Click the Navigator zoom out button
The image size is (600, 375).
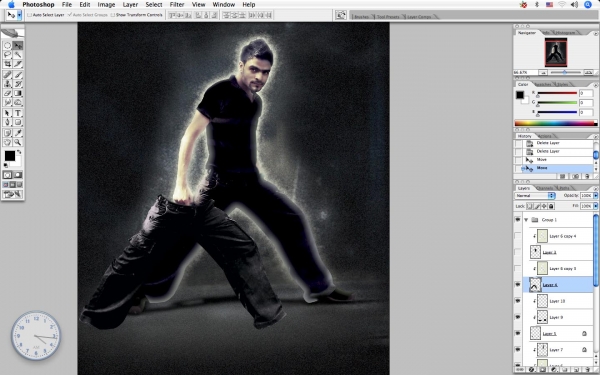click(543, 72)
